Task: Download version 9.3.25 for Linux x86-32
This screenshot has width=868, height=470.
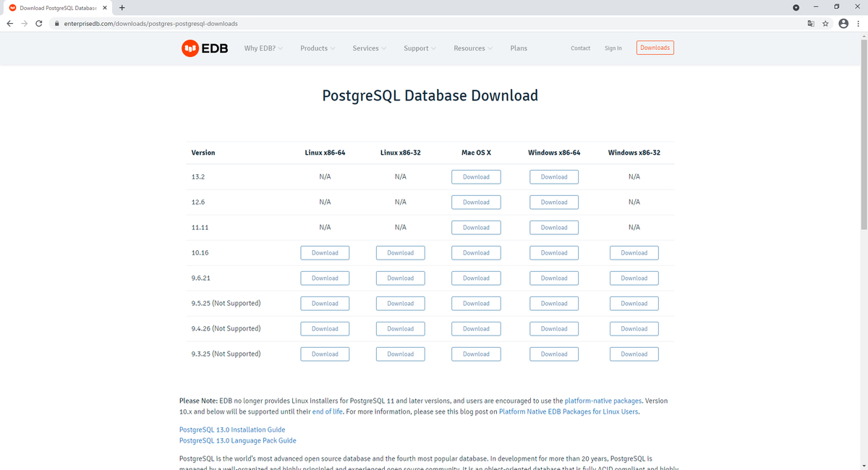Action: (400, 354)
